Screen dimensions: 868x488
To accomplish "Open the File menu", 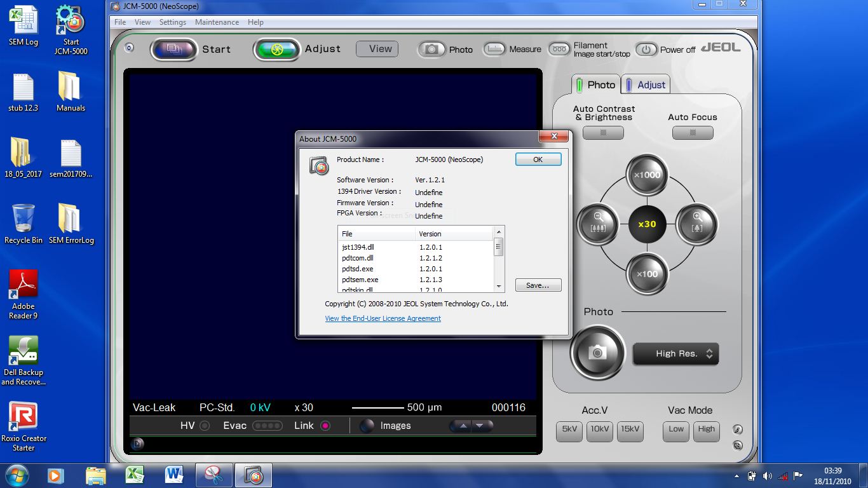I will (120, 22).
